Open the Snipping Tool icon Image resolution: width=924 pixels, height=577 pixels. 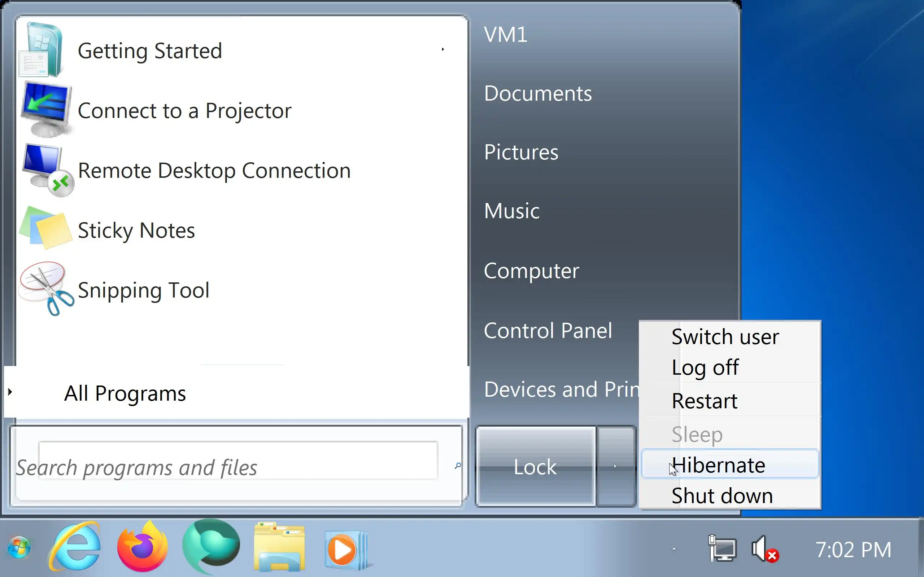[47, 289]
